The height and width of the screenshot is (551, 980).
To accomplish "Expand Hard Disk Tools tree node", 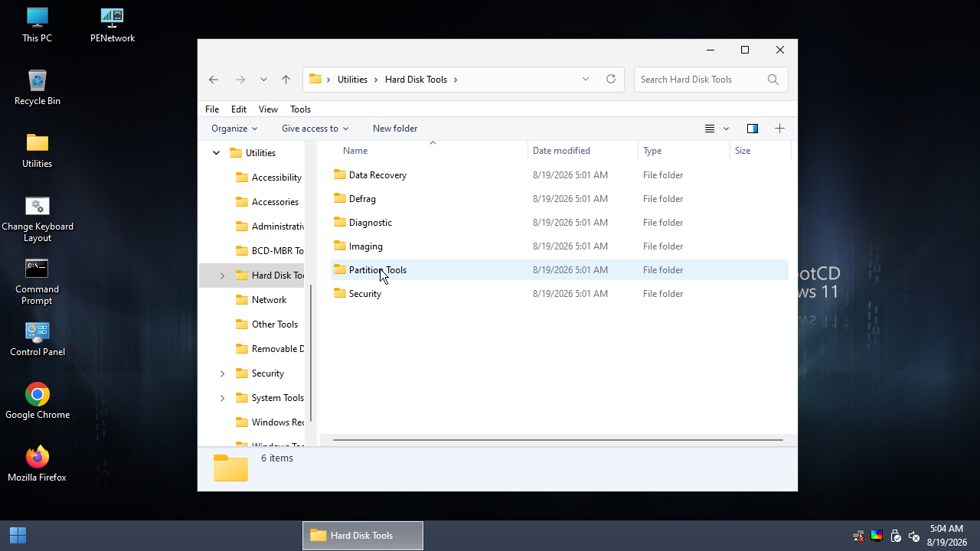I will (x=223, y=275).
